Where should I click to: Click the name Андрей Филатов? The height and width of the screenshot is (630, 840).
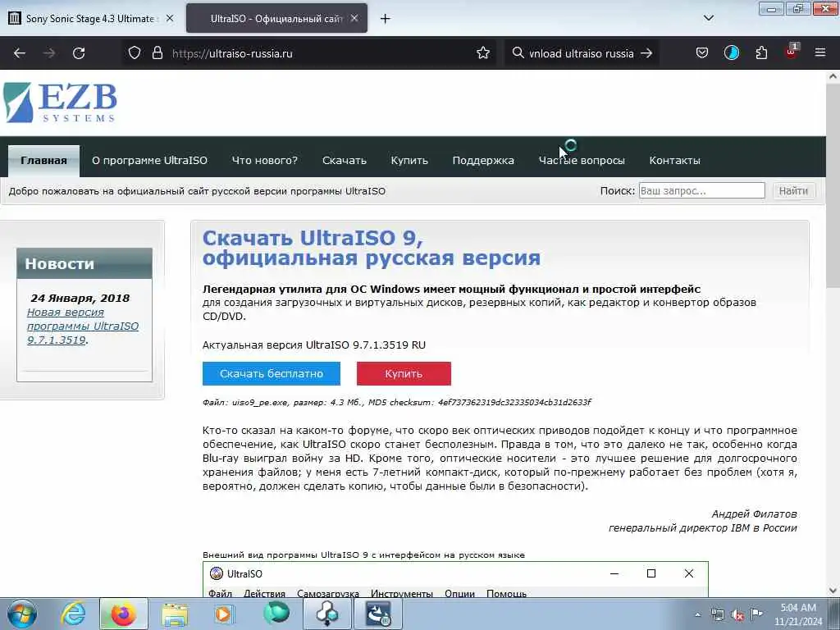pyautogui.click(x=754, y=514)
